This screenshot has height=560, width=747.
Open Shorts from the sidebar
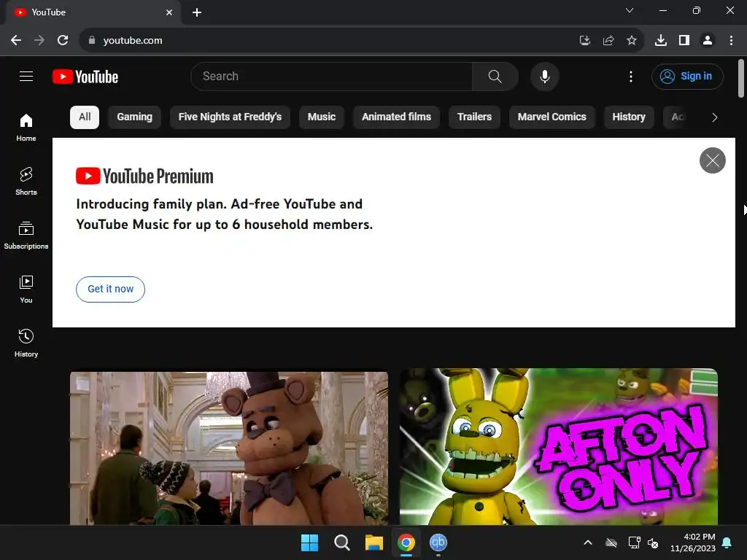(26, 181)
